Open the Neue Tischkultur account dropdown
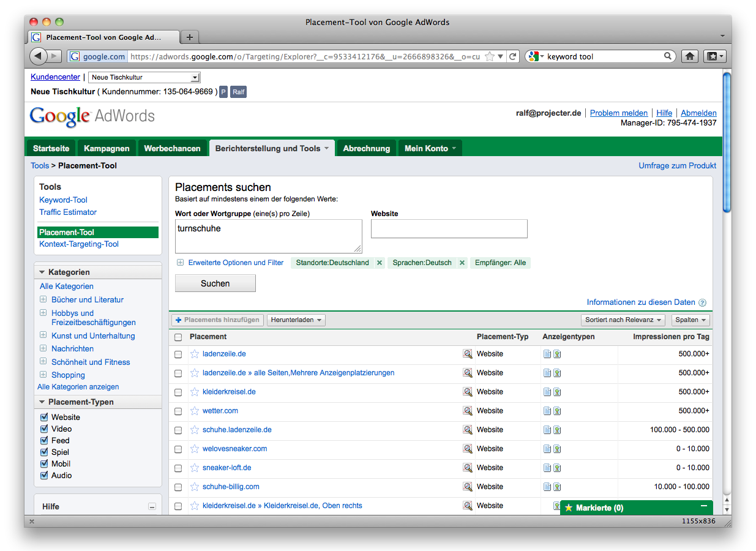 (144, 78)
